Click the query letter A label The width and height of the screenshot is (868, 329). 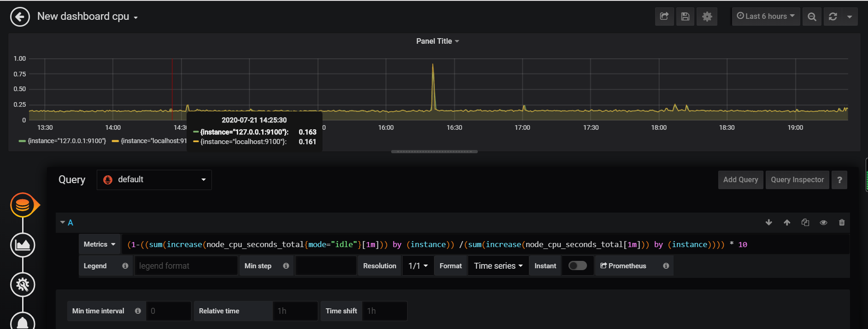tap(70, 223)
